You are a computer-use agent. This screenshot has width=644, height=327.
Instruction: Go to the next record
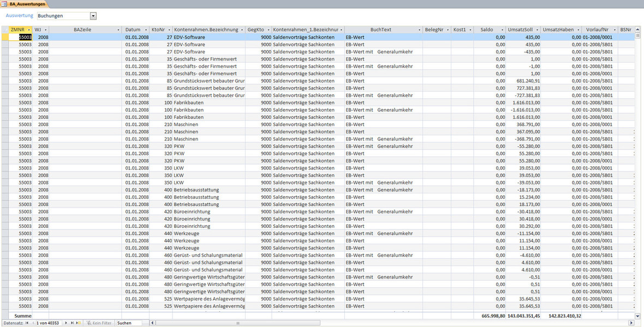tap(65, 323)
